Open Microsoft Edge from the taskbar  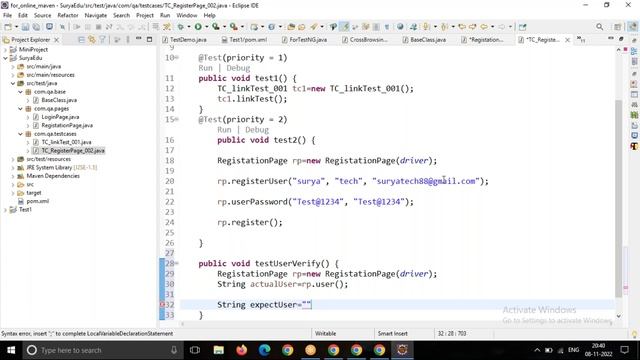264,350
